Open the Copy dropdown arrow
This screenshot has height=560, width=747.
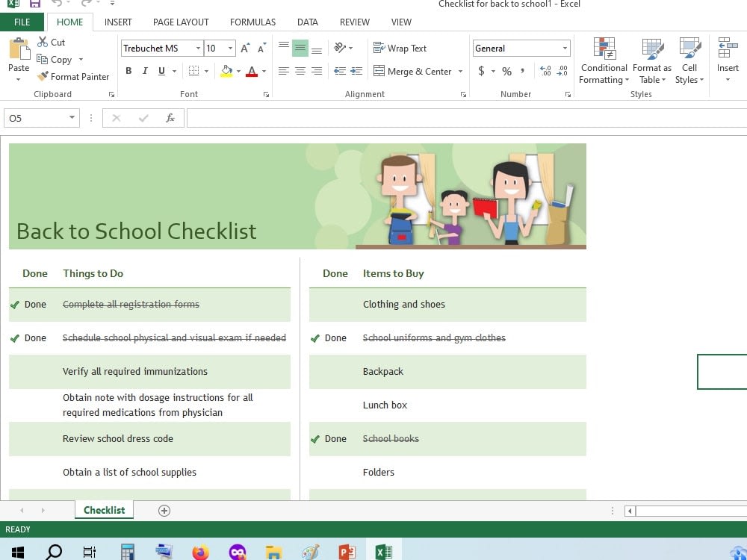pos(81,60)
